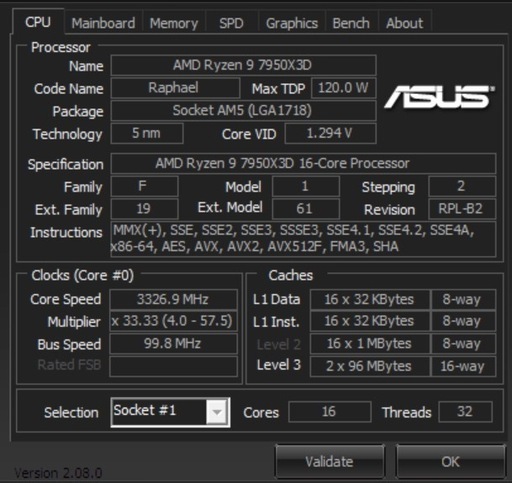The width and height of the screenshot is (512, 483).
Task: Click the L1 Inst. 16 x 32 KBytes value
Action: point(370,321)
